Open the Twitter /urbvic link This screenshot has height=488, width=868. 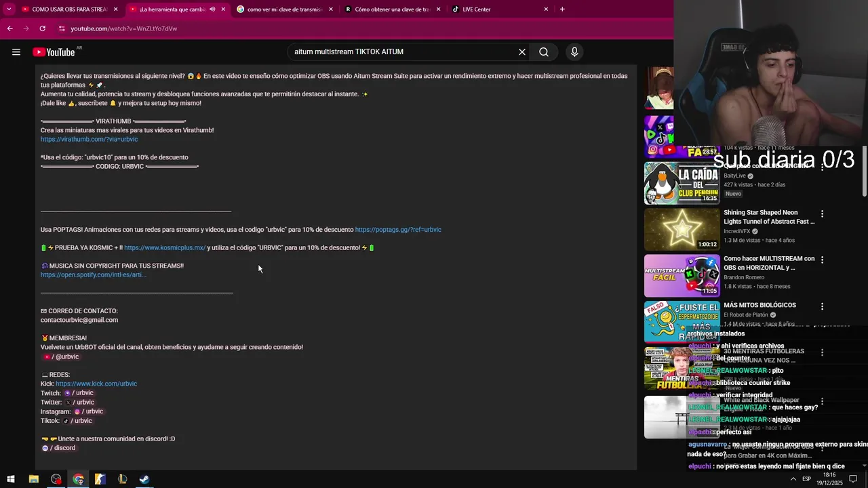click(79, 403)
